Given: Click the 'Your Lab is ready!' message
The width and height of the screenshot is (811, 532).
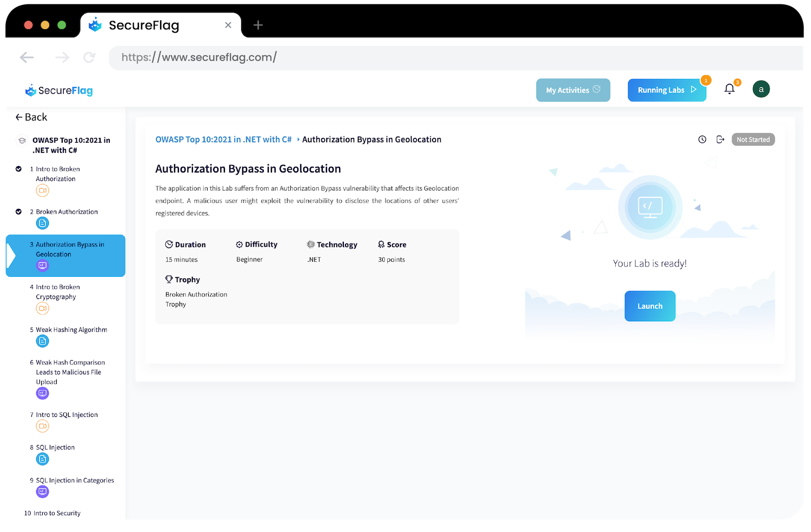Looking at the screenshot, I should (x=650, y=263).
